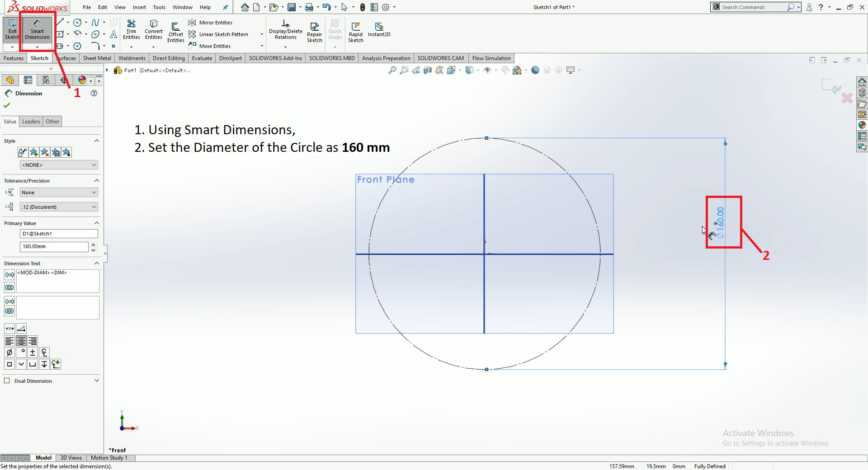Toggle center justify for dimension text
The image size is (868, 470).
click(x=21, y=341)
